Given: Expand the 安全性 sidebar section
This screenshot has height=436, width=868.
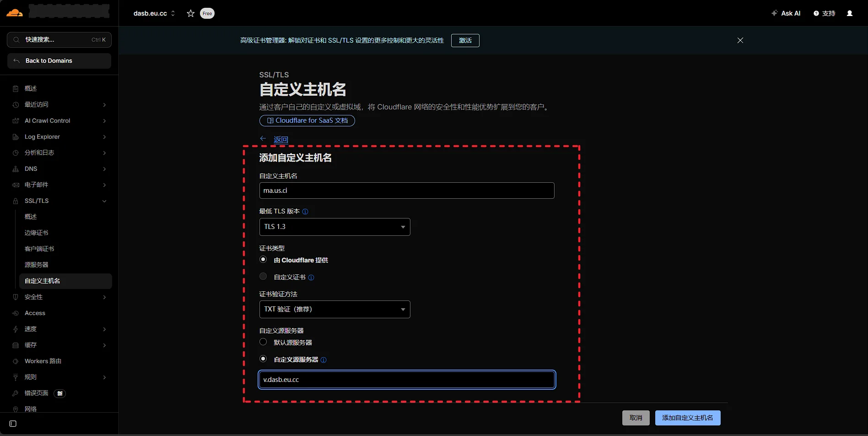Looking at the screenshot, I should coord(104,297).
